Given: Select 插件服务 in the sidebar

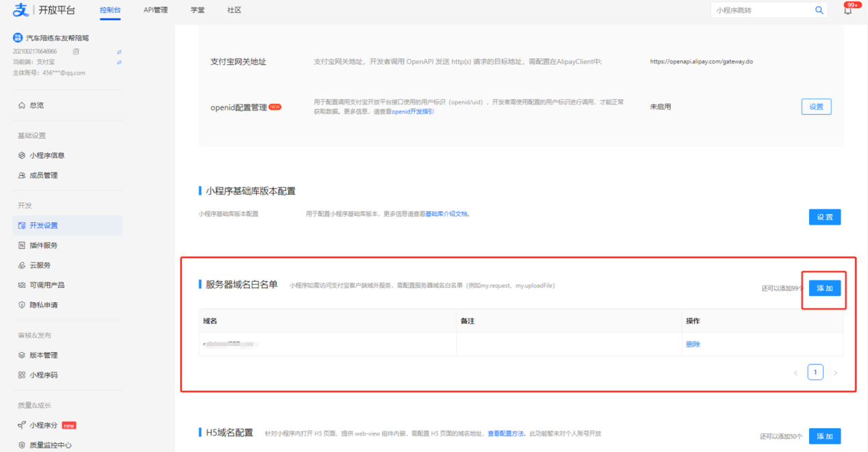Looking at the screenshot, I should tap(43, 245).
